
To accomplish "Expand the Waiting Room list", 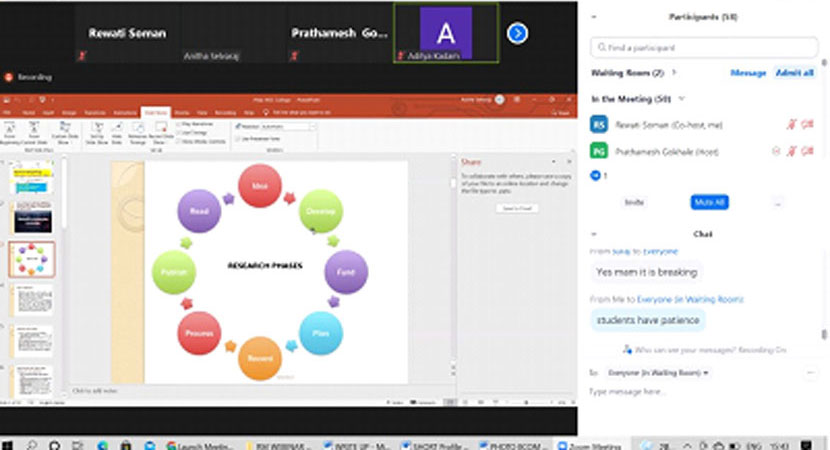I will (x=674, y=73).
